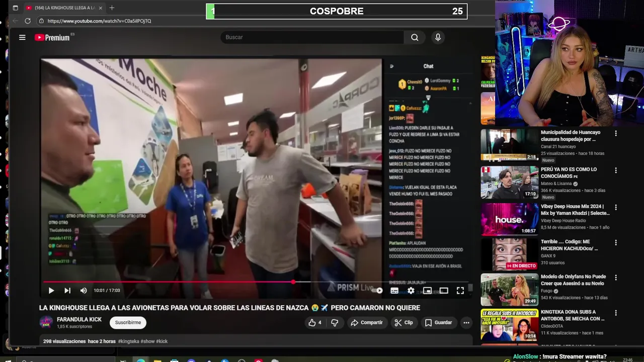Open a new browser tab
644x362 pixels.
[x=112, y=8]
